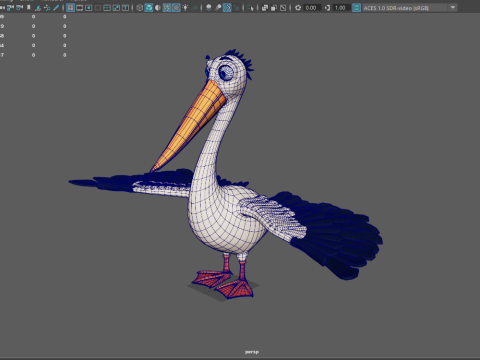Enable screen space ambient occlusion icon
480x360 pixels.
[x=209, y=8]
